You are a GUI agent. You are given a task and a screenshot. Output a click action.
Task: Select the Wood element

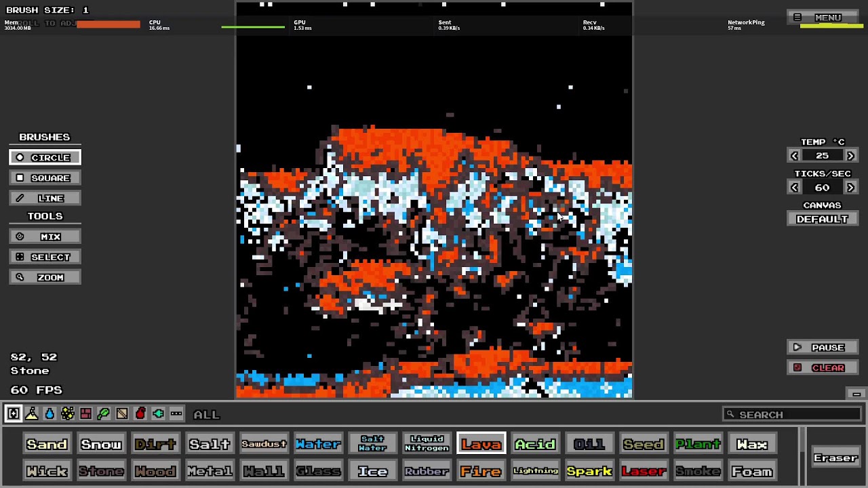[x=155, y=471]
